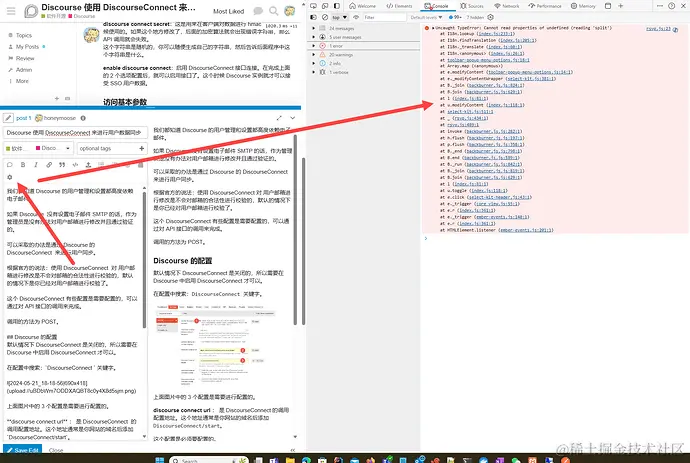Collapse the composer with the chevron down
This screenshot has height=463, width=690.
[x=293, y=118]
